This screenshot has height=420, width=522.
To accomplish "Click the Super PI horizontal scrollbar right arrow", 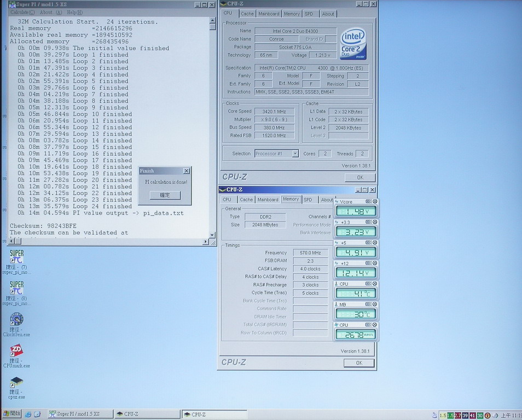I will coord(205,242).
